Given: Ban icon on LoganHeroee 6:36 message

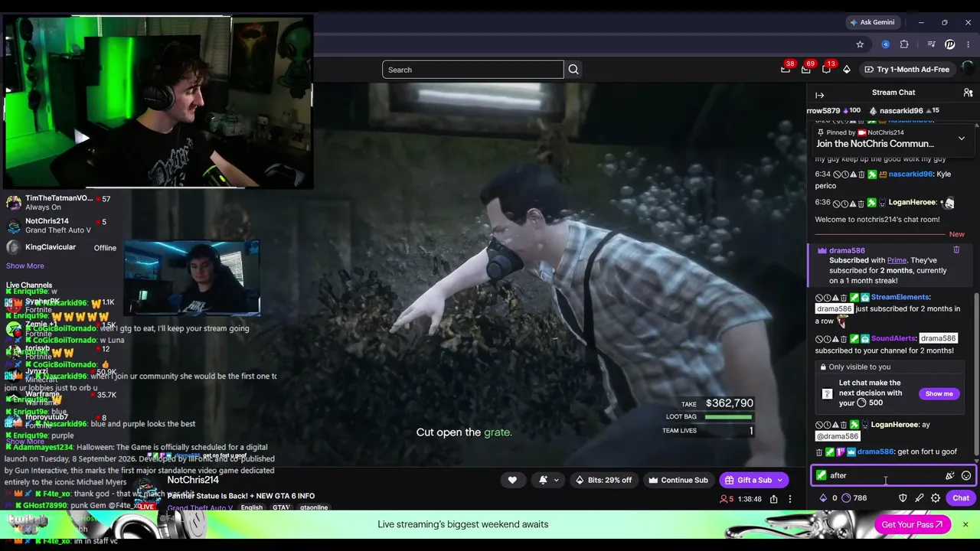Looking at the screenshot, I should pos(838,203).
